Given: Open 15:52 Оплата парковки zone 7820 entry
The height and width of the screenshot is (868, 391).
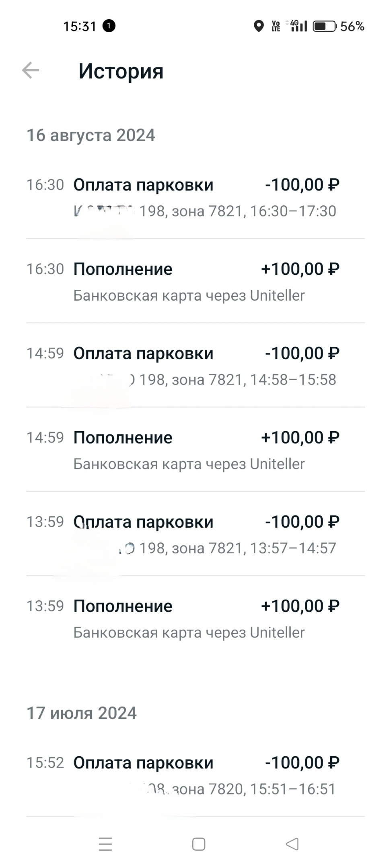Looking at the screenshot, I should (x=195, y=775).
